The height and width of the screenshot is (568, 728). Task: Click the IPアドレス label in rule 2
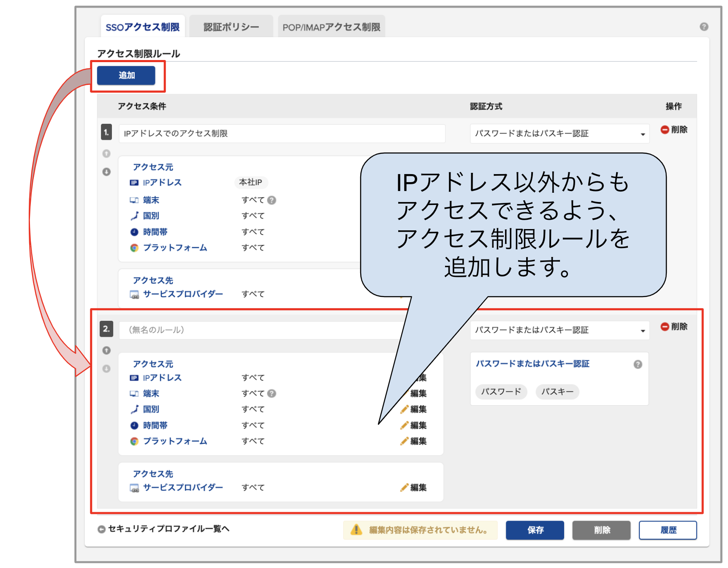[162, 378]
